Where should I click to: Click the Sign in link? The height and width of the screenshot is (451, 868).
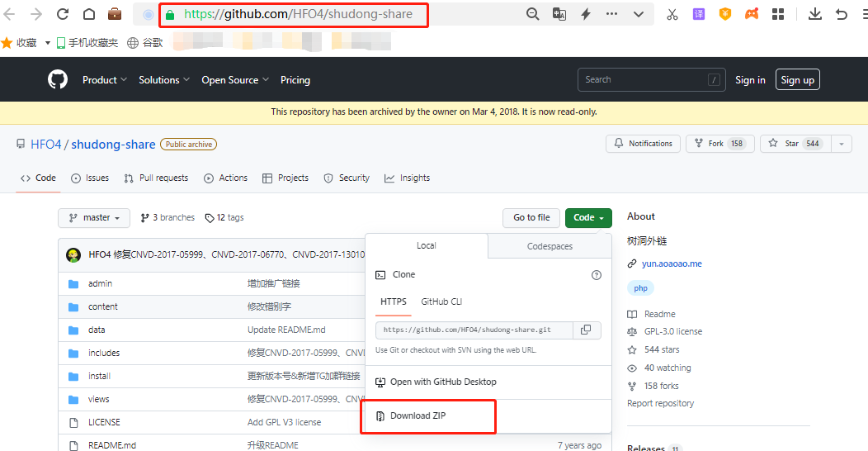(750, 80)
